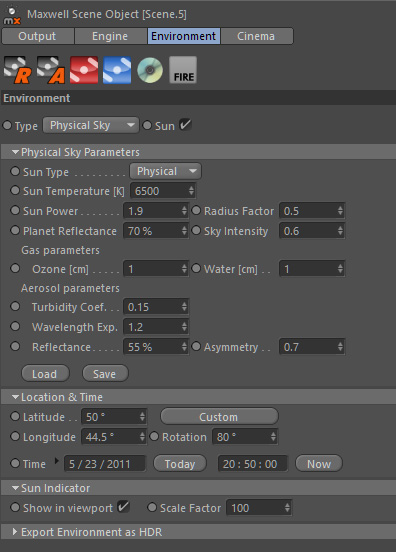Launch the FIRE interactive preview

183,70
